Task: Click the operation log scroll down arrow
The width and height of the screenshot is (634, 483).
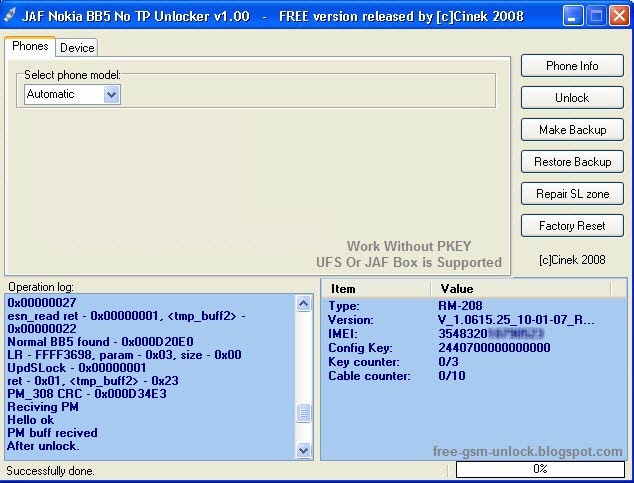Action: pos(304,450)
